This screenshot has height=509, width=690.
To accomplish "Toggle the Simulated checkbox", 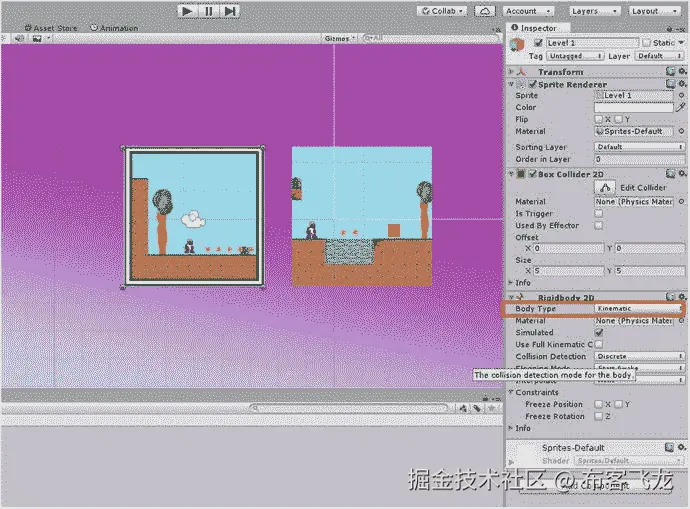I will coord(598,333).
